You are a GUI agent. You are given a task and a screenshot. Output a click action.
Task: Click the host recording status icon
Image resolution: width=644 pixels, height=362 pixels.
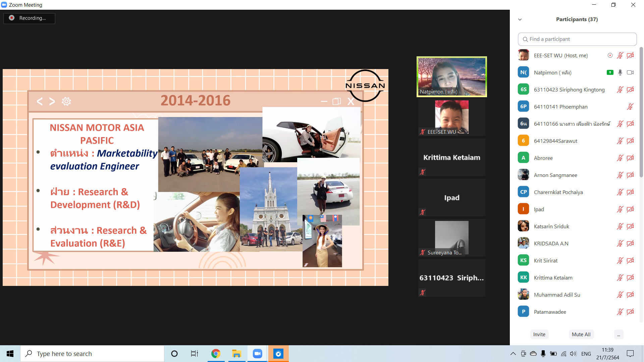pyautogui.click(x=610, y=55)
